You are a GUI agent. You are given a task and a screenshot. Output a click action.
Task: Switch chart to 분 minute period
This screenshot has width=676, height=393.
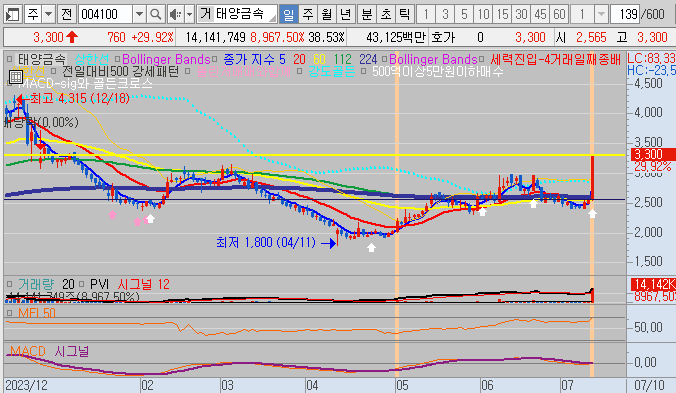[x=366, y=15]
